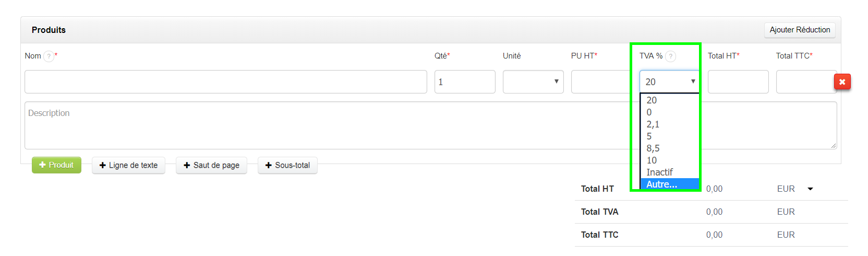The height and width of the screenshot is (256, 868).
Task: Insert a Saut de page
Action: [x=211, y=166]
